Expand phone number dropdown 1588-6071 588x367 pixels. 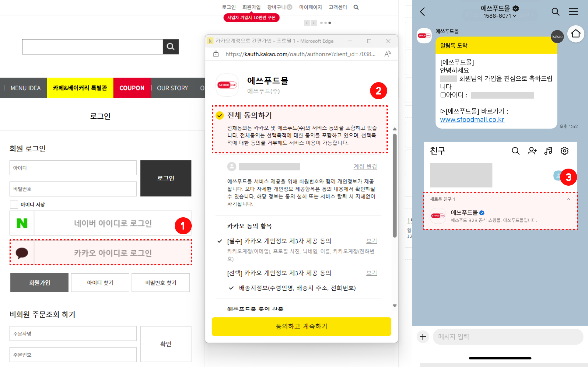(x=515, y=16)
